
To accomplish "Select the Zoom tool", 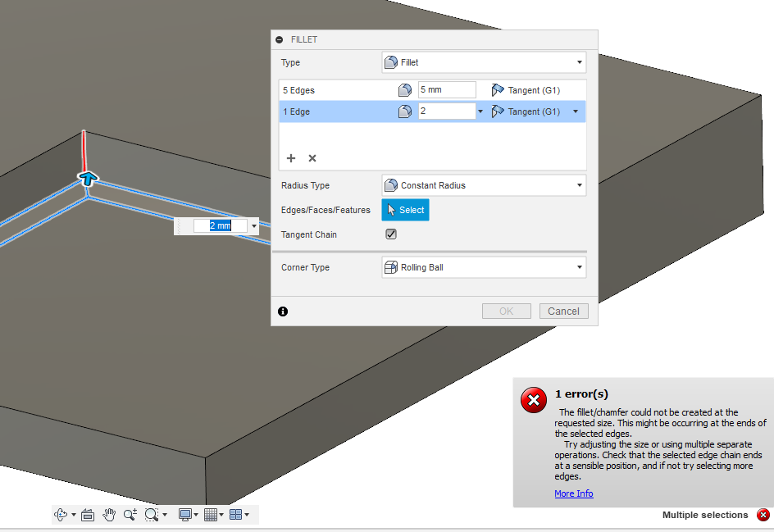I will point(130,514).
